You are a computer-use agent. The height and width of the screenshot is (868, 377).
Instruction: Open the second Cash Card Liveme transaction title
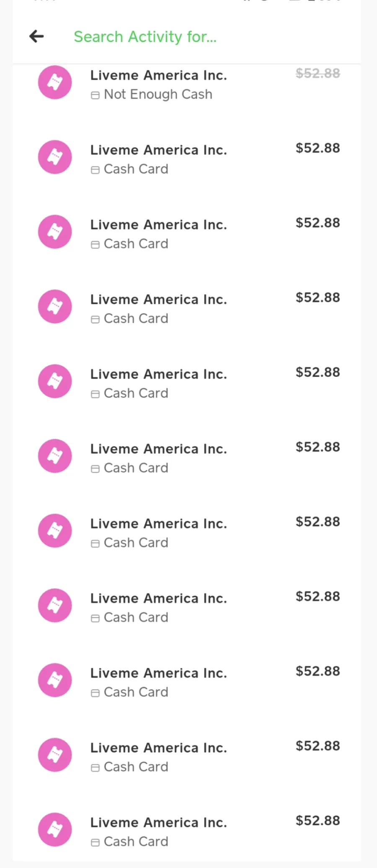[159, 225]
